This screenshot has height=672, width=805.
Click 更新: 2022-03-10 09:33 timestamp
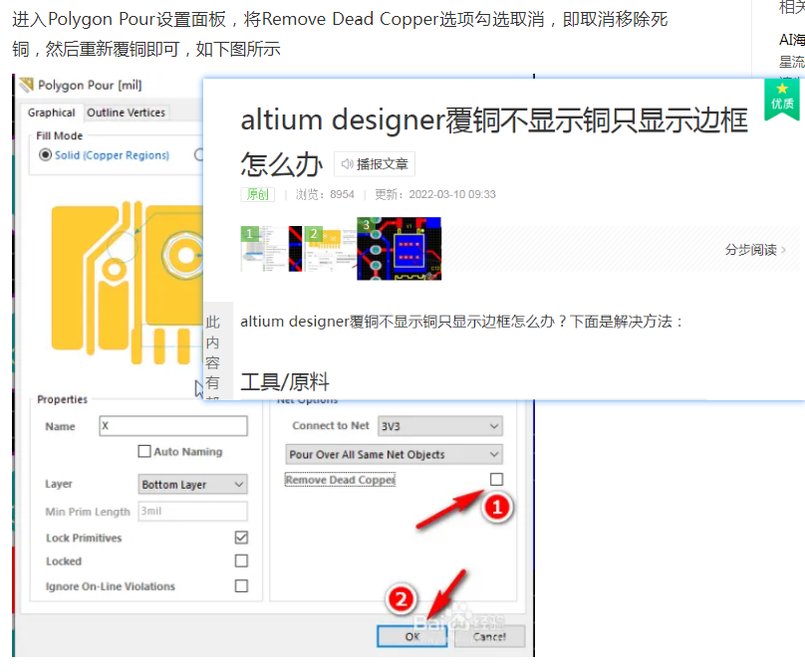(x=434, y=194)
